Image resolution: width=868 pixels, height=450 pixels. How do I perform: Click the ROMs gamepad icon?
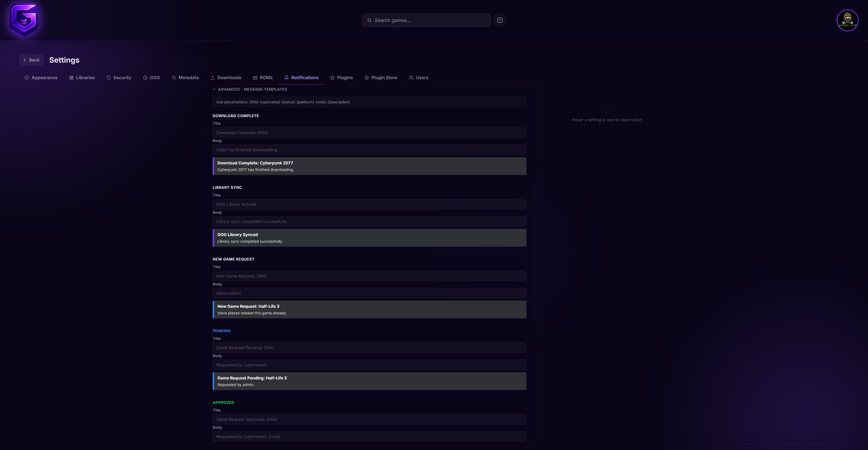point(255,78)
